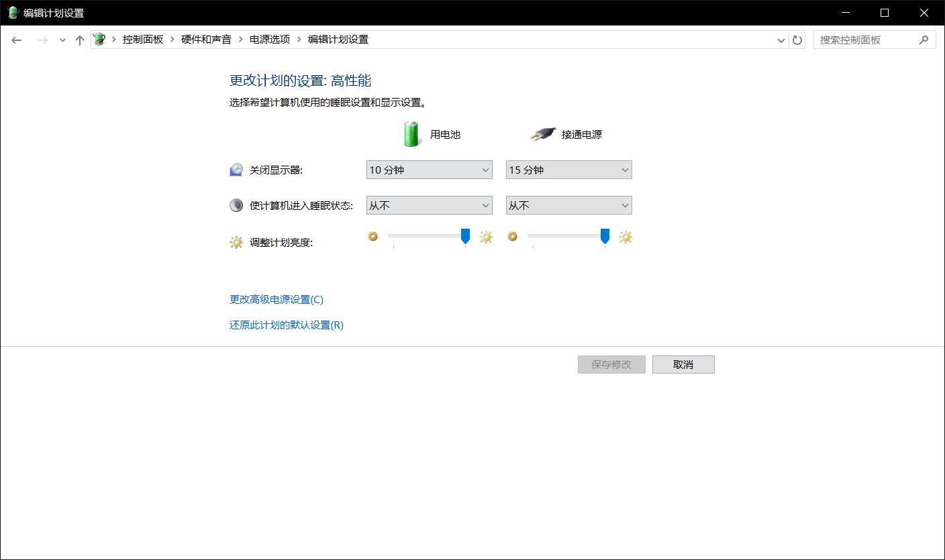The height and width of the screenshot is (560, 945).
Task: Click the back arrow to return
Action: (x=17, y=40)
